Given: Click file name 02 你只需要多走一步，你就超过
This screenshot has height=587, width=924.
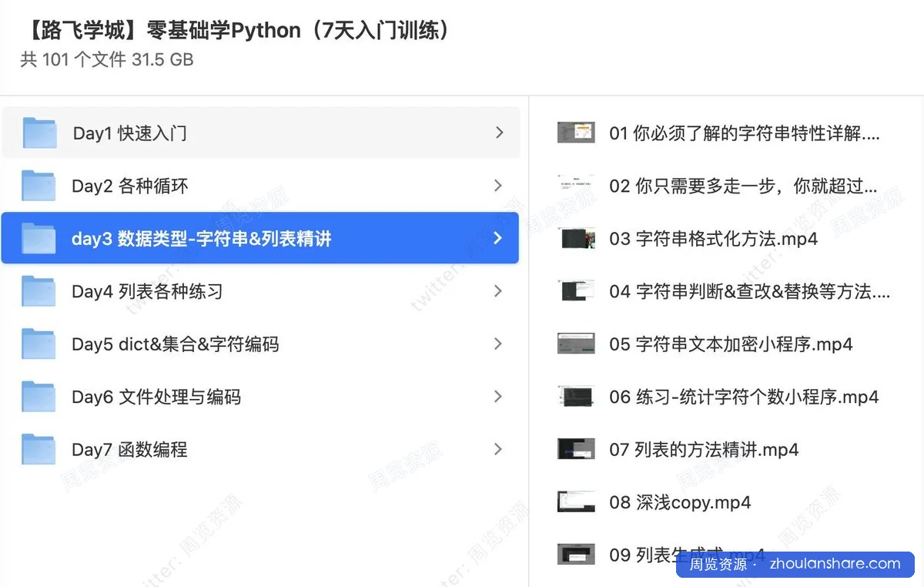Looking at the screenshot, I should 743,186.
